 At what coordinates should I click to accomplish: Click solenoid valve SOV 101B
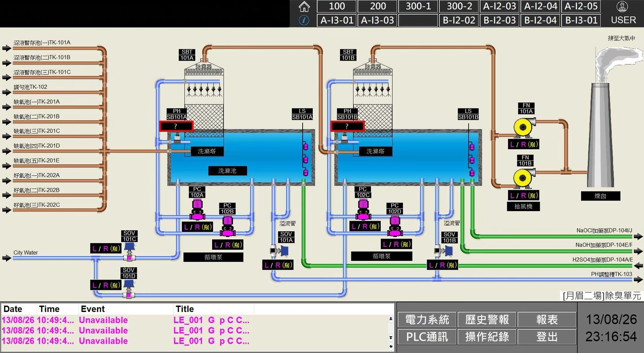pos(444,251)
